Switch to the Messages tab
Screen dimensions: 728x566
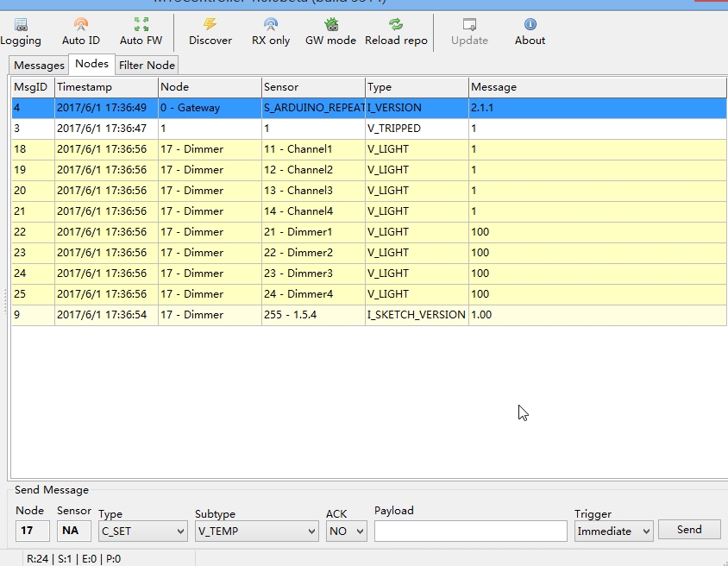(x=39, y=66)
